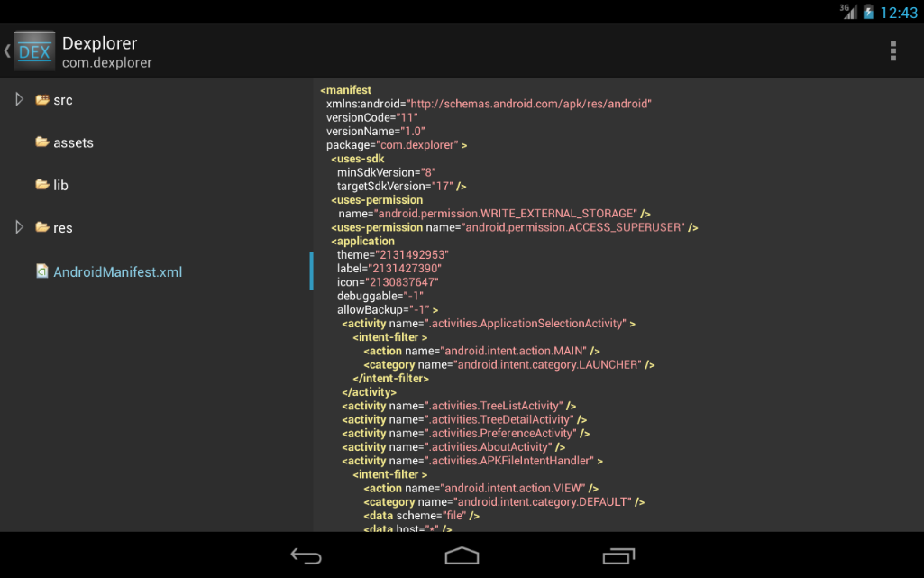Tap the WRITE_EXTERNAL_STORAGE permission line
This screenshot has height=578, width=924.
pyautogui.click(x=494, y=214)
